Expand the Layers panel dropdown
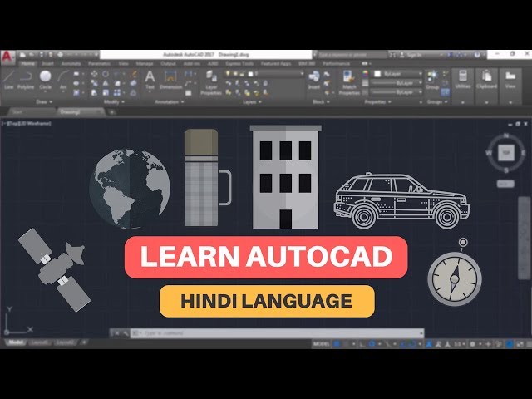532x399 pixels. 252,101
